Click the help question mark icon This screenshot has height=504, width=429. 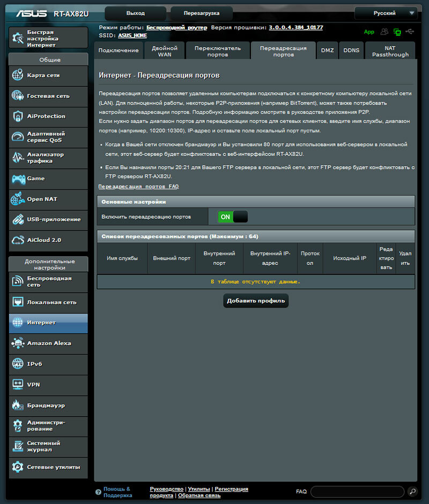pos(99,492)
